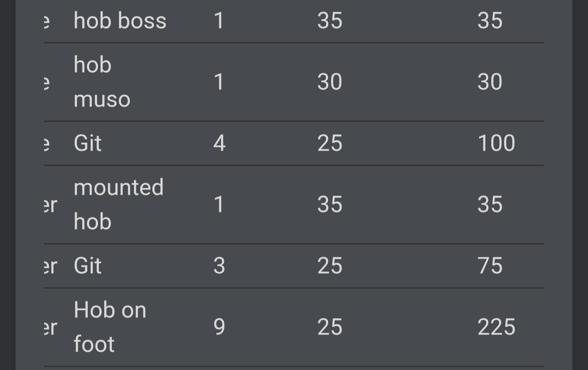Viewport: 588px width, 370px height.
Task: Click the "mounted hob" name cell
Action: click(118, 204)
